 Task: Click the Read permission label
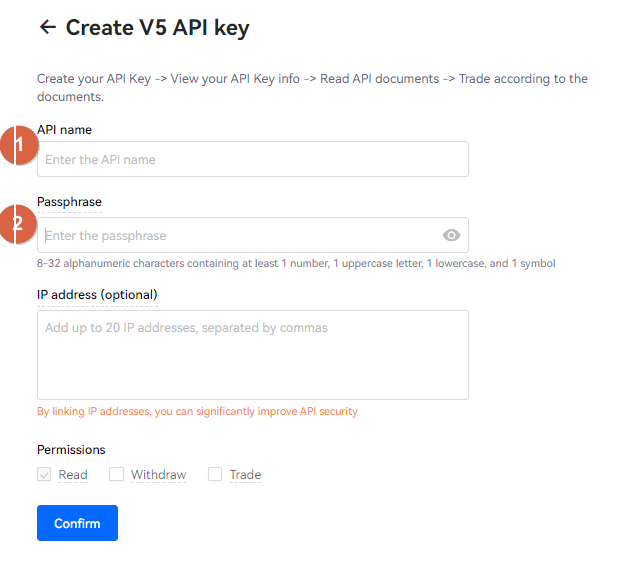click(73, 475)
